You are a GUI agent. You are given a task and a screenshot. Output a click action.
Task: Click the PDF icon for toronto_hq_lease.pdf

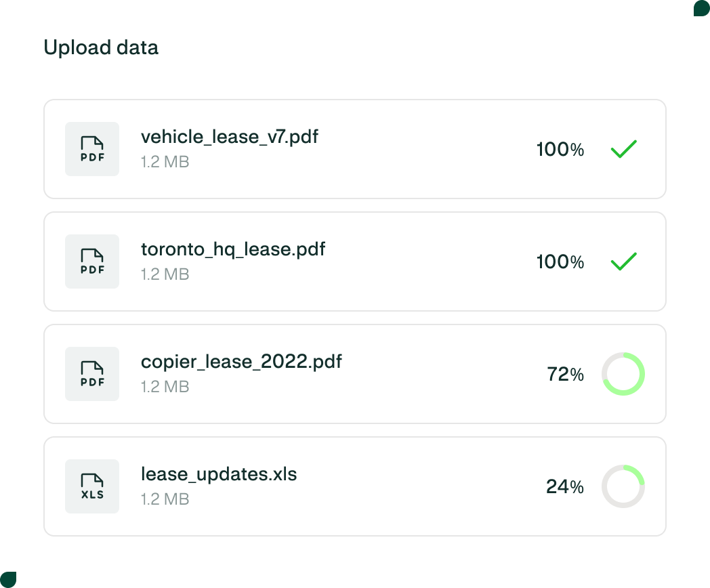coord(92,261)
